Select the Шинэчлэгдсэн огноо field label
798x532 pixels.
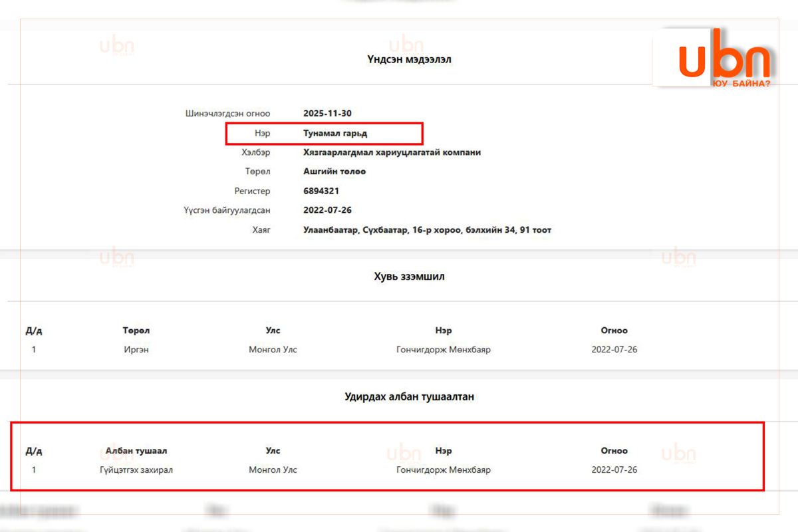point(227,114)
